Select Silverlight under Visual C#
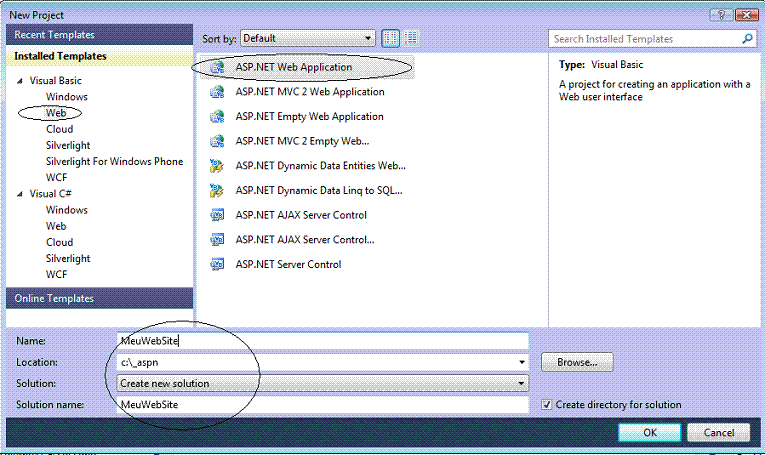Image resolution: width=765 pixels, height=455 pixels. [x=68, y=258]
